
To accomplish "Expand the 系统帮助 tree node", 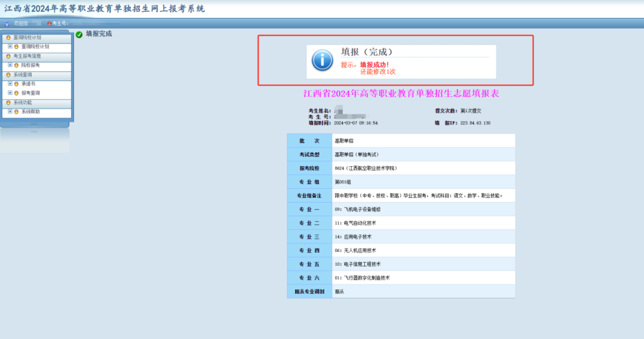I will (x=10, y=112).
